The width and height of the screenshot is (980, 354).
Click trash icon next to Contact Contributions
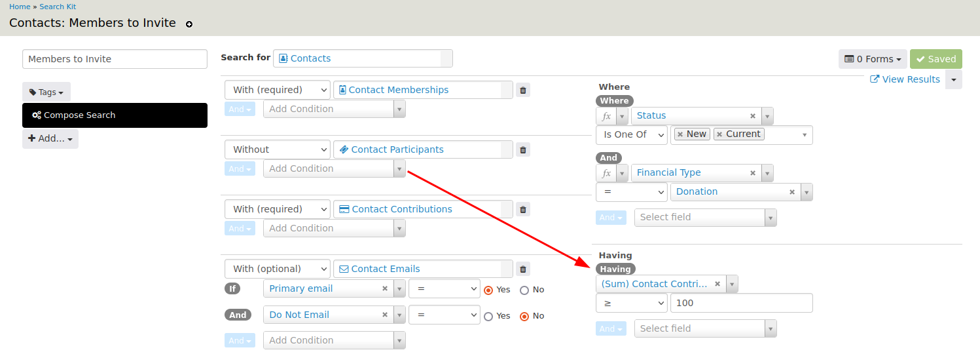point(522,210)
